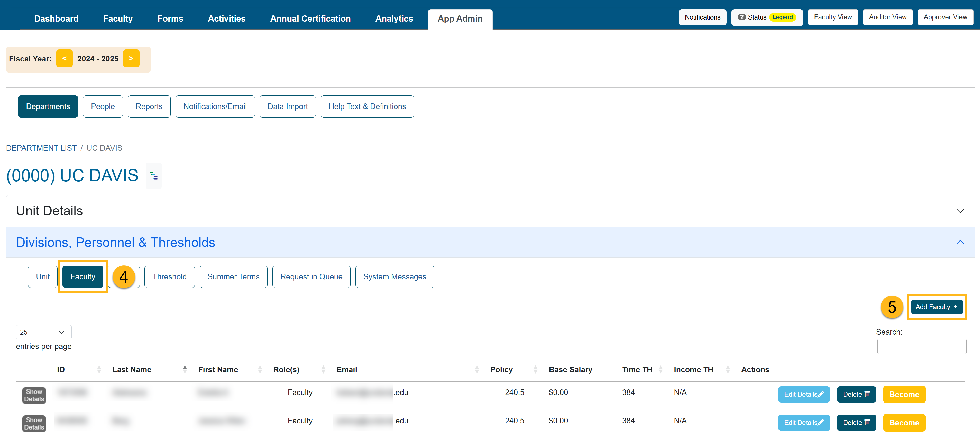Open Notifications/Email admin section

click(215, 106)
